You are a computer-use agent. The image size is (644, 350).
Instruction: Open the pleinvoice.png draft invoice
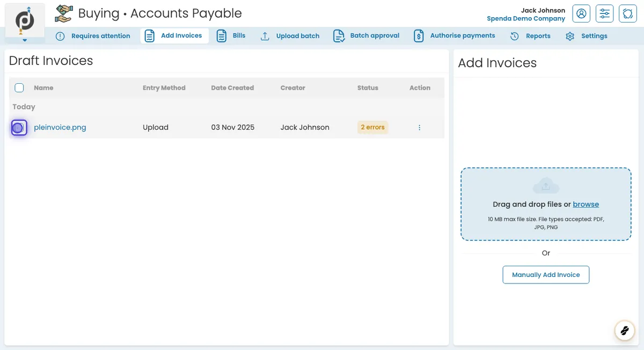pos(60,127)
